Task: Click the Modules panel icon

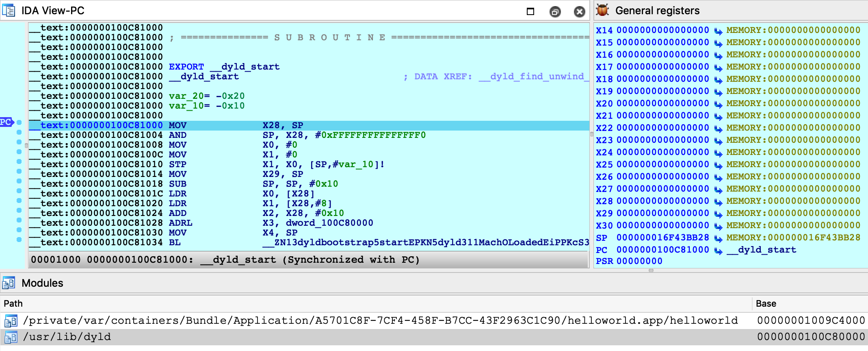Action: coord(9,283)
